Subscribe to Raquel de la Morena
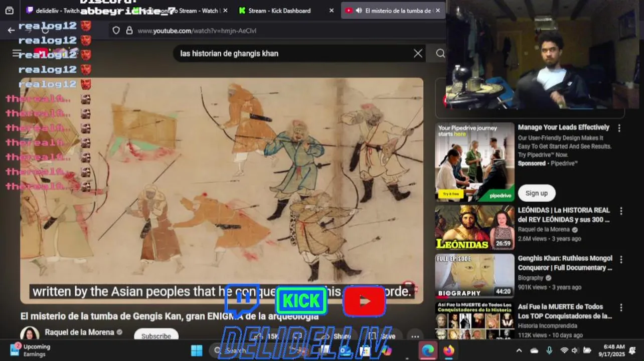644x361 pixels. [x=156, y=335]
